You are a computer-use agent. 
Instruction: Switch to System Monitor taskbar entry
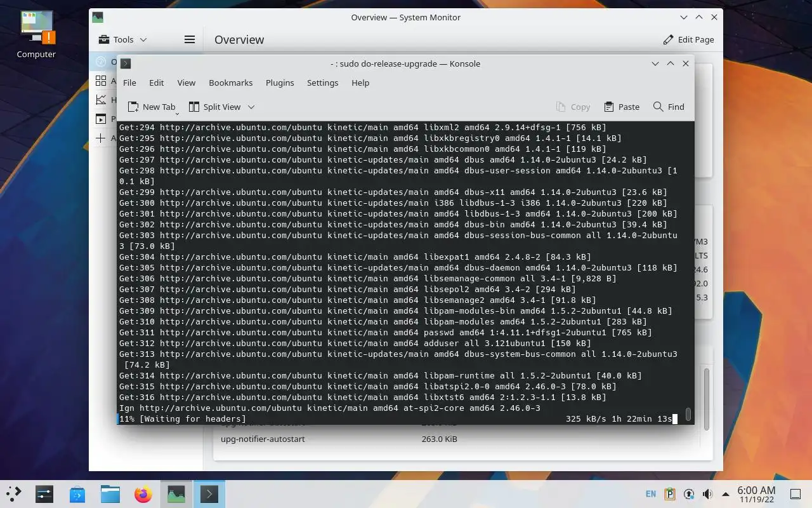176,493
